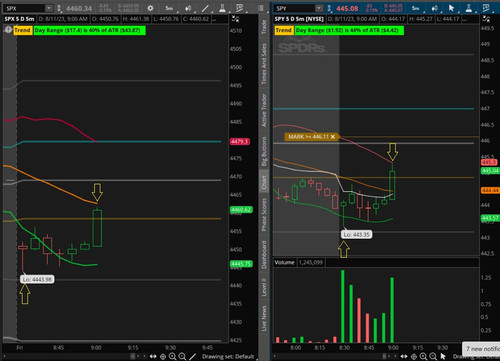Click the Lo: 4443.98 price bubble
The image size is (500, 361).
(x=37, y=279)
